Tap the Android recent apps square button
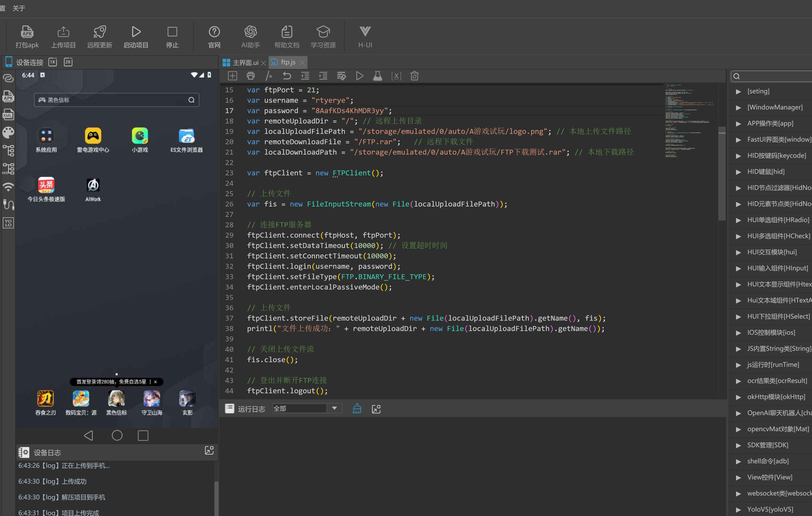Viewport: 812px width, 516px height. click(x=143, y=435)
